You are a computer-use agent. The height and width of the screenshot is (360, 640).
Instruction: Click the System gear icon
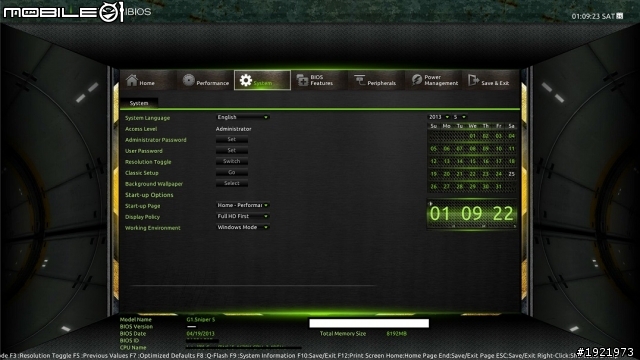tap(245, 80)
